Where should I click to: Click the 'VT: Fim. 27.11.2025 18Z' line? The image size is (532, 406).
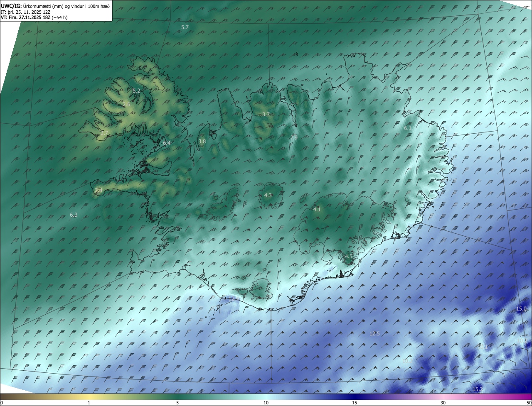pos(25,18)
